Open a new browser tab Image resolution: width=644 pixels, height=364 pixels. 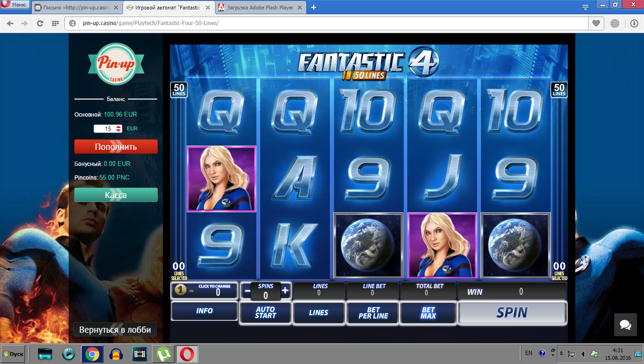[x=313, y=8]
